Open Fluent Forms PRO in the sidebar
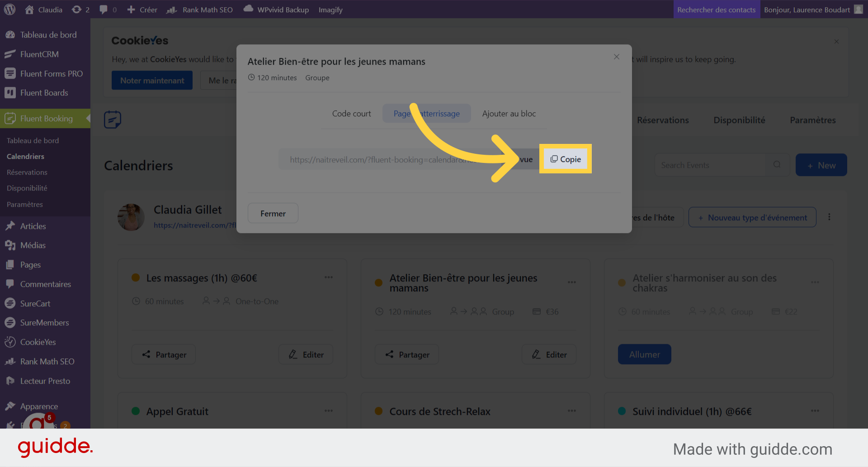 click(45, 74)
